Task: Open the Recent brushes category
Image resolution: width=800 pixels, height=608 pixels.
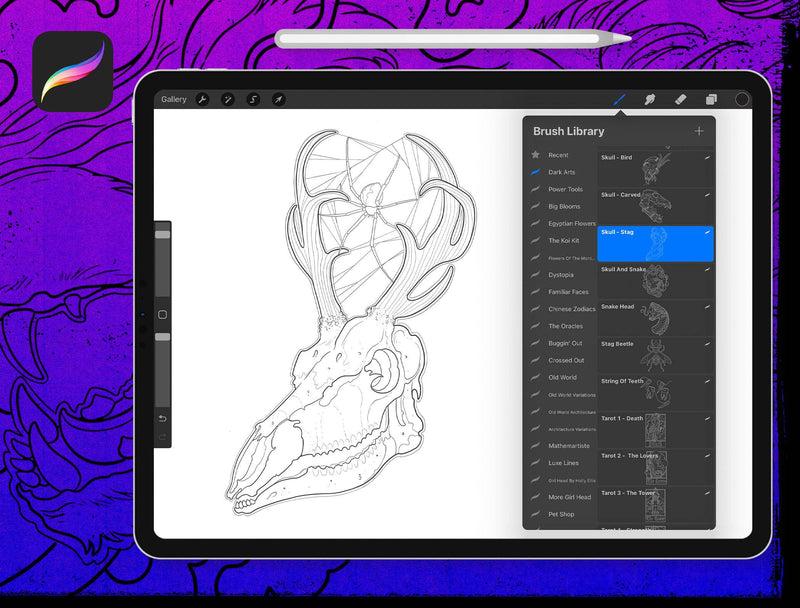Action: pos(558,155)
